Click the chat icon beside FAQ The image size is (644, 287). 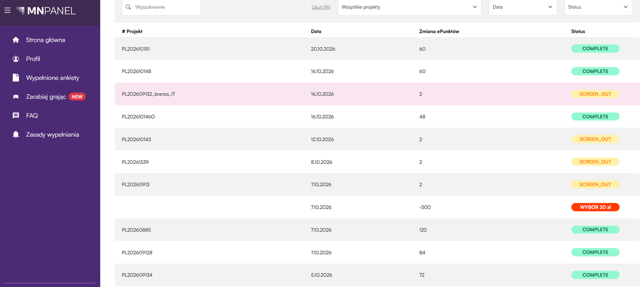(x=16, y=116)
